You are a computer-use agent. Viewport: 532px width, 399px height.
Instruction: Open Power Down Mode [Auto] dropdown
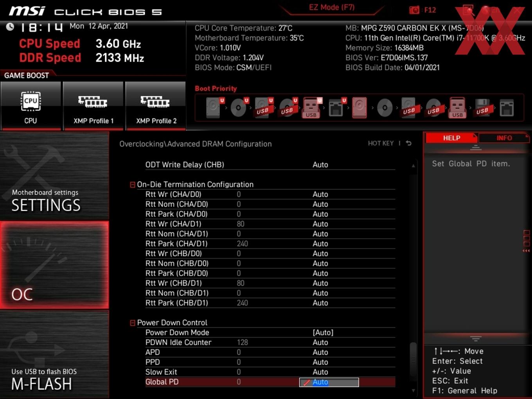tap(323, 332)
